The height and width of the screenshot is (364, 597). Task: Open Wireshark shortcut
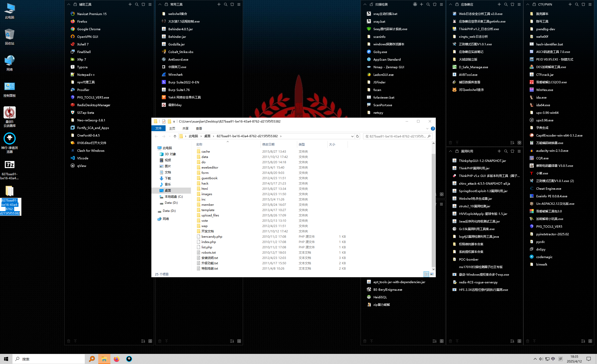click(x=172, y=75)
